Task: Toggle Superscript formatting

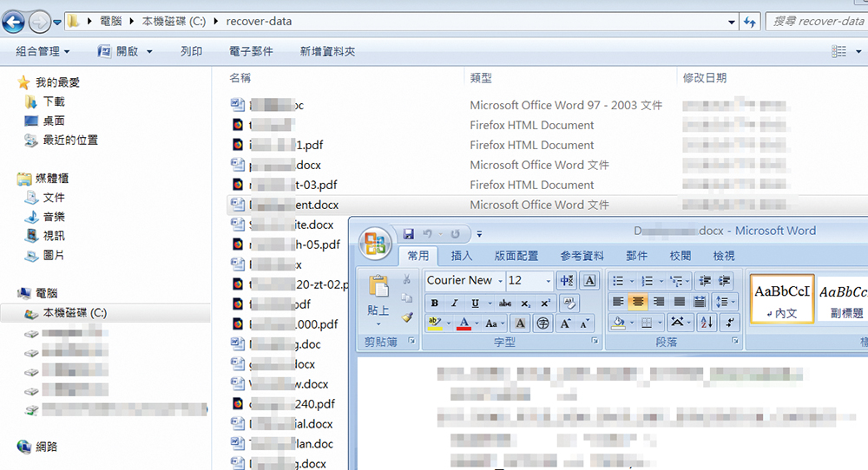Action: tap(545, 303)
